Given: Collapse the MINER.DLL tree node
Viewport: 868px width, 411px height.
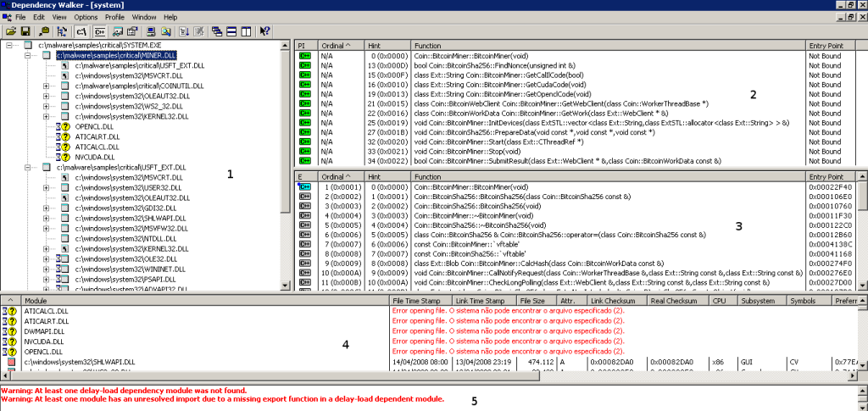Looking at the screenshot, I should click(28, 55).
